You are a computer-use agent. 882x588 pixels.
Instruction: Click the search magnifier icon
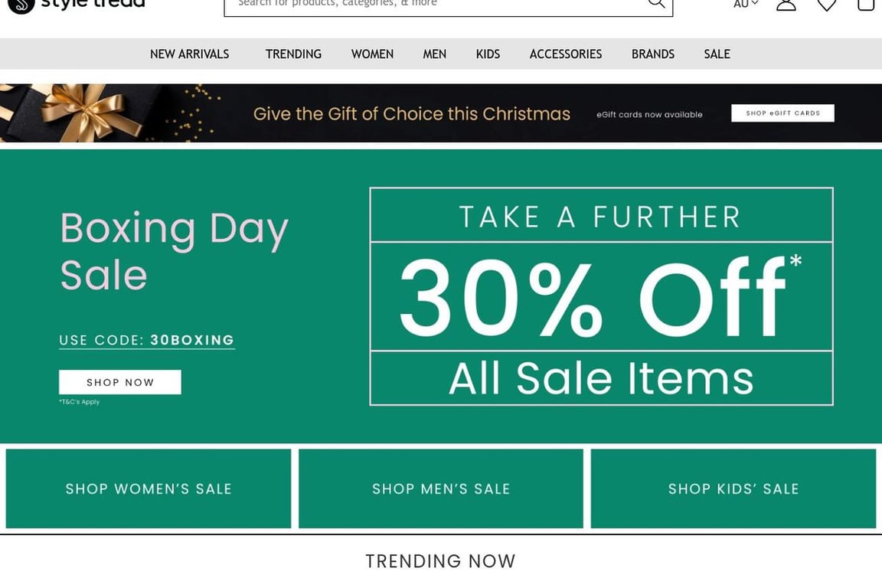click(656, 3)
